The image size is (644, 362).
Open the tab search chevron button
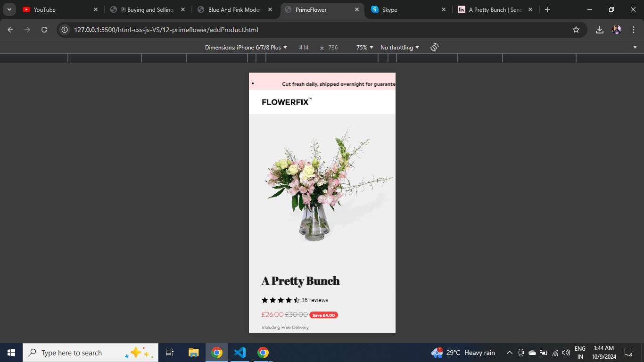(x=9, y=9)
